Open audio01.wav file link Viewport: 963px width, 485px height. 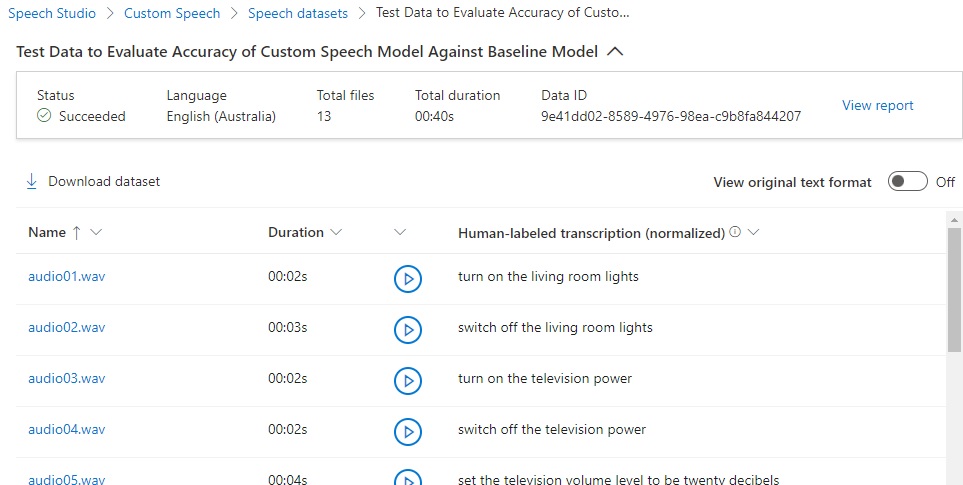(x=66, y=277)
